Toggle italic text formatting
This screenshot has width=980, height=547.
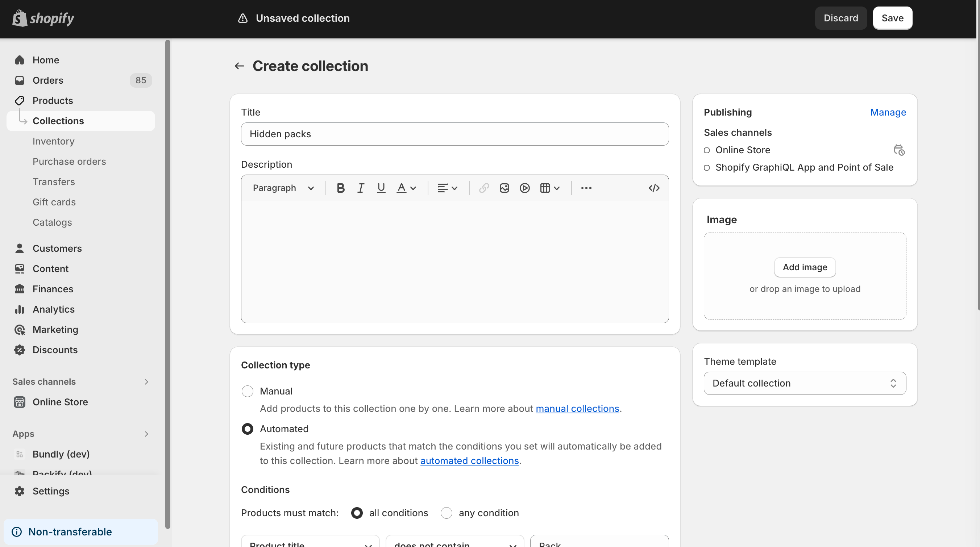361,188
